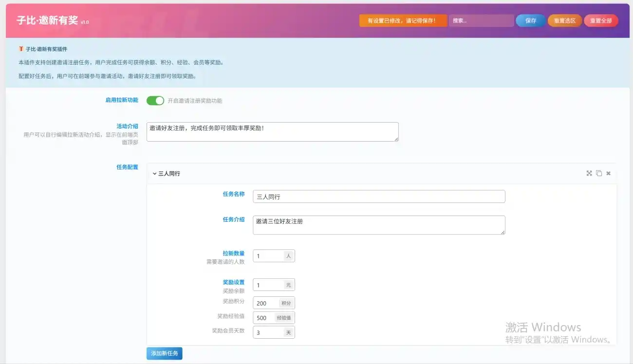This screenshot has height=364, width=633.
Task: Click the move handle icon on 三人同行 panel
Action: pos(589,173)
